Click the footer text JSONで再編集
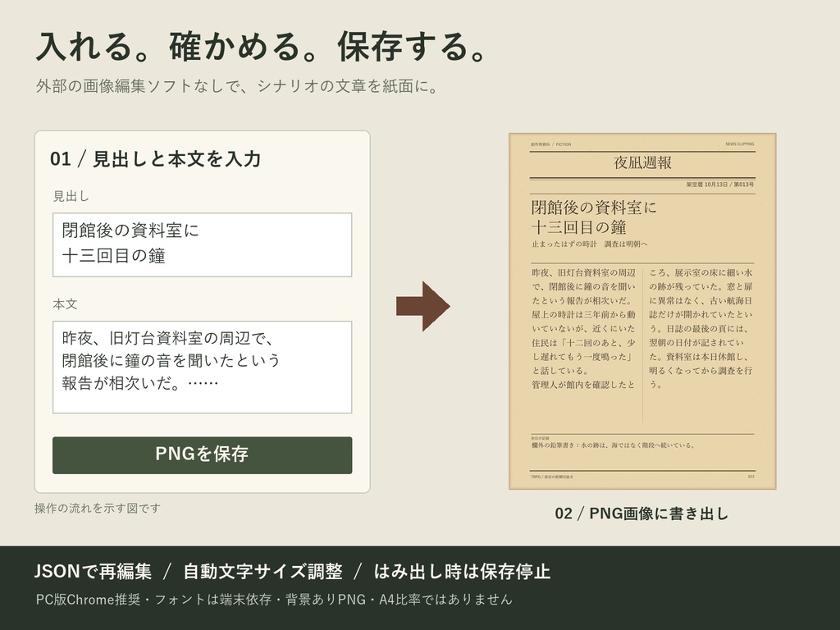840x630 pixels. pyautogui.click(x=93, y=571)
